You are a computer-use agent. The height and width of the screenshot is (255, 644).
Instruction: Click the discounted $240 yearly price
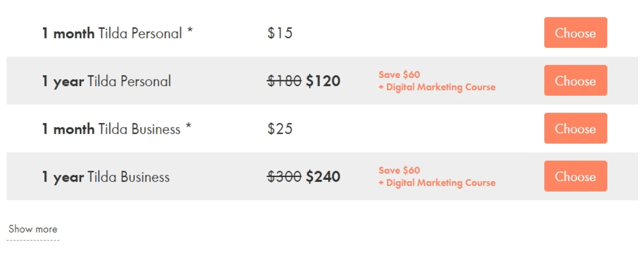point(323,177)
